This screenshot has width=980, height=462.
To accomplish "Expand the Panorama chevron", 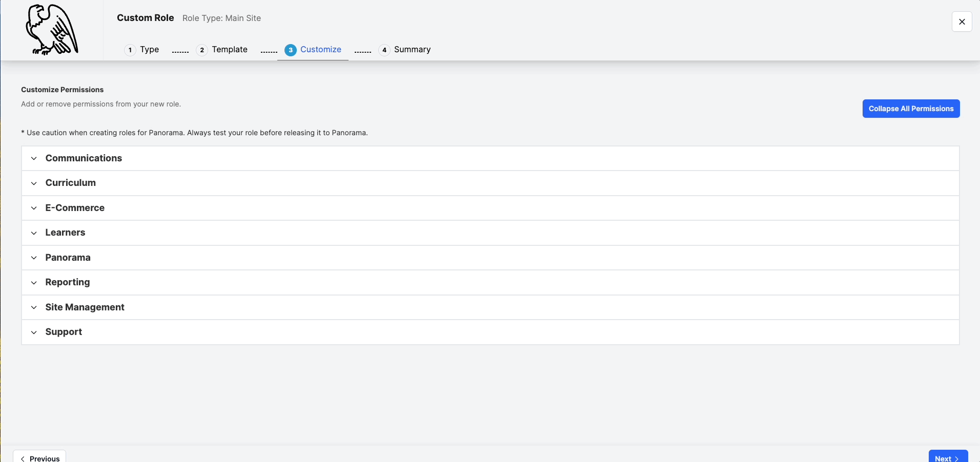I will tap(34, 258).
